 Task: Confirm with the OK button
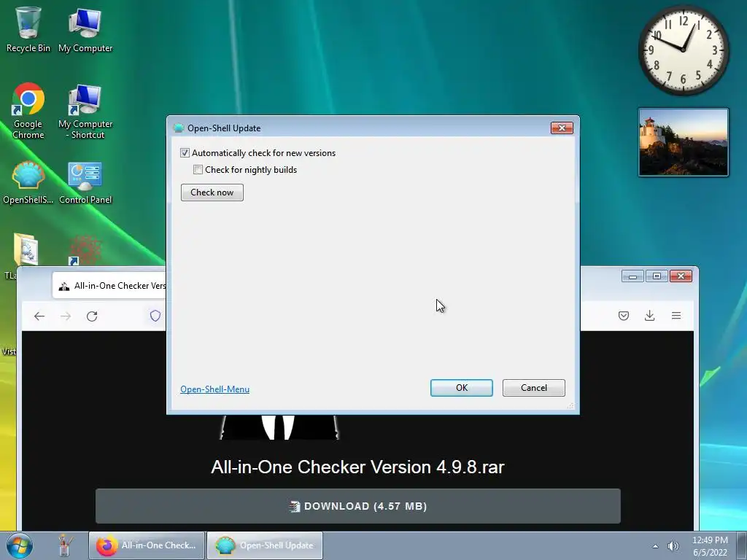pyautogui.click(x=462, y=388)
